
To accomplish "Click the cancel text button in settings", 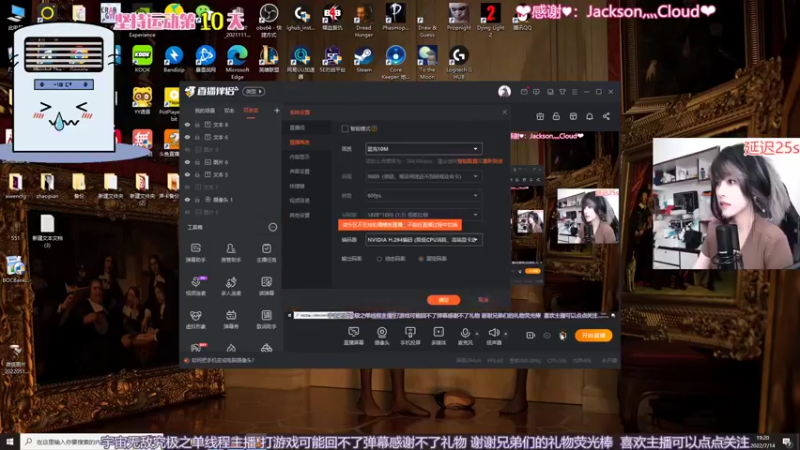I will pos(483,300).
